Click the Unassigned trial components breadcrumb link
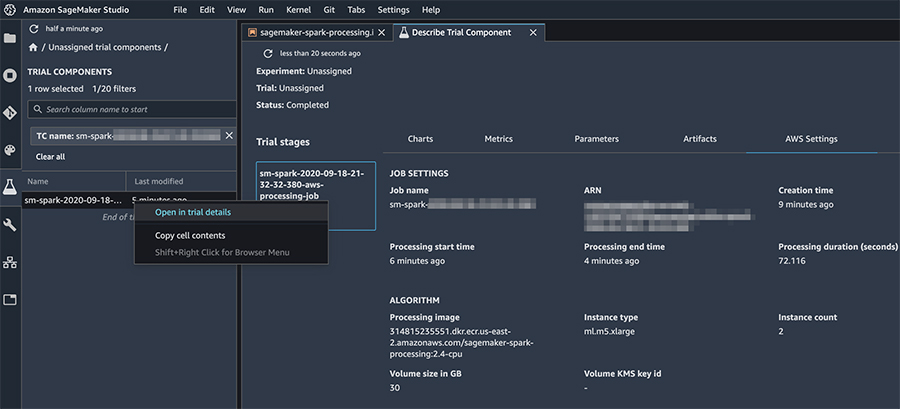Viewport: 900px width, 409px height. (104, 47)
